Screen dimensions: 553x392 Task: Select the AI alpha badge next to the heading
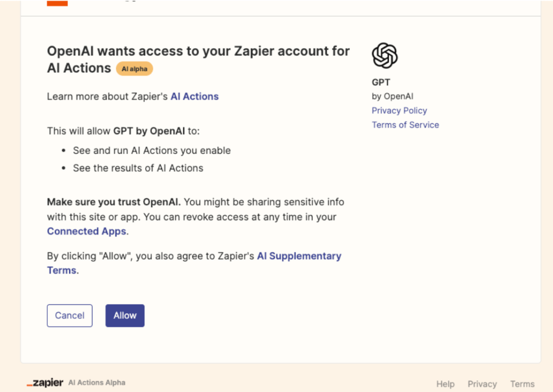[x=134, y=68]
